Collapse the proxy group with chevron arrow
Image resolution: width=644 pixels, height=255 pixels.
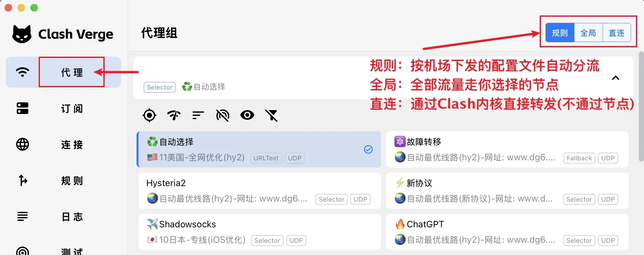[x=615, y=78]
